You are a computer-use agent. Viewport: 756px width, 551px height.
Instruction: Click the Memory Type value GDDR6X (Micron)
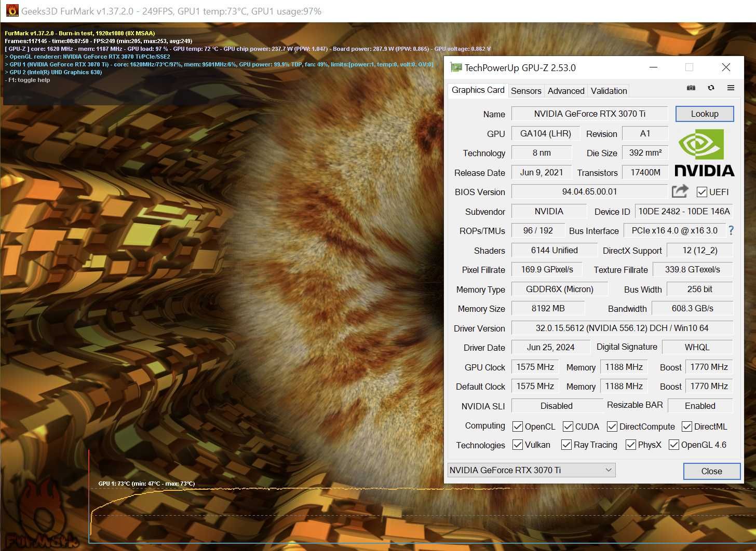tap(559, 289)
